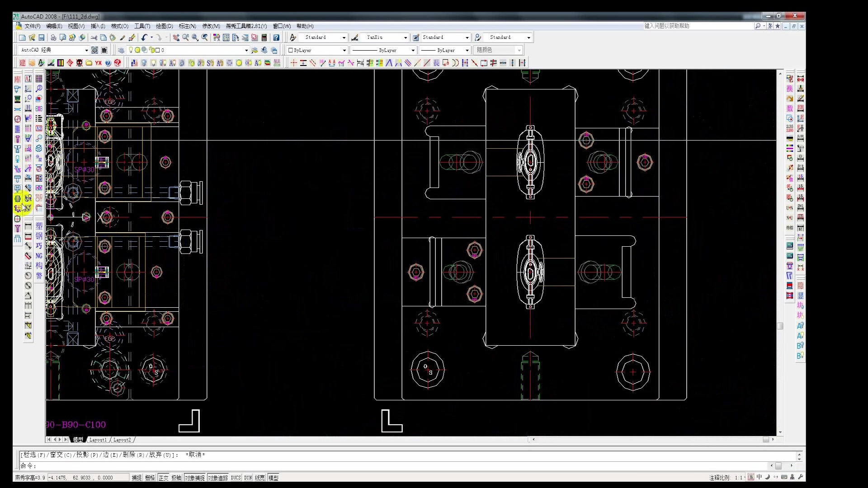Toggle 对象捕捉 object snap button
Image resolution: width=868 pixels, height=488 pixels.
(x=194, y=478)
